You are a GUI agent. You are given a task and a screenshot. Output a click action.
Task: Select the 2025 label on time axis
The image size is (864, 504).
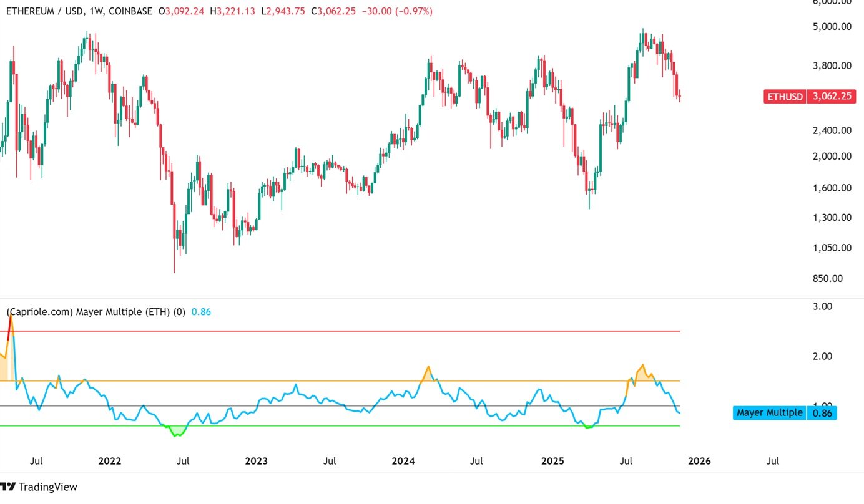pyautogui.click(x=552, y=461)
